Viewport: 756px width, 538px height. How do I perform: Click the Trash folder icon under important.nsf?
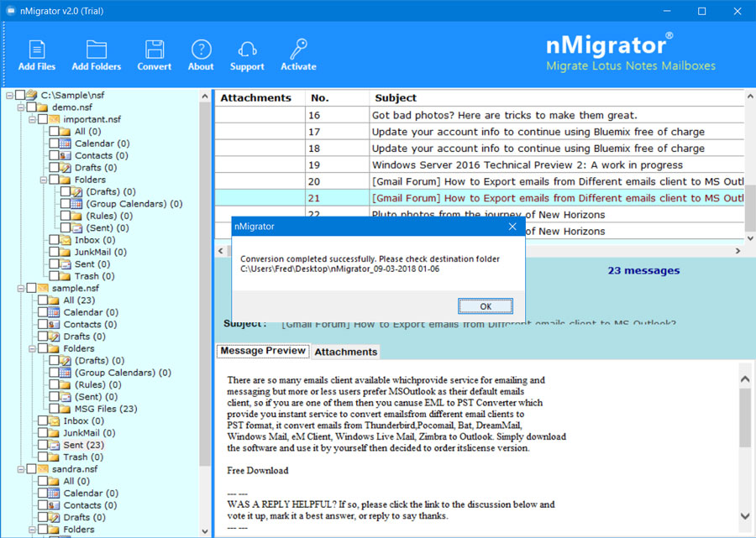(x=66, y=276)
